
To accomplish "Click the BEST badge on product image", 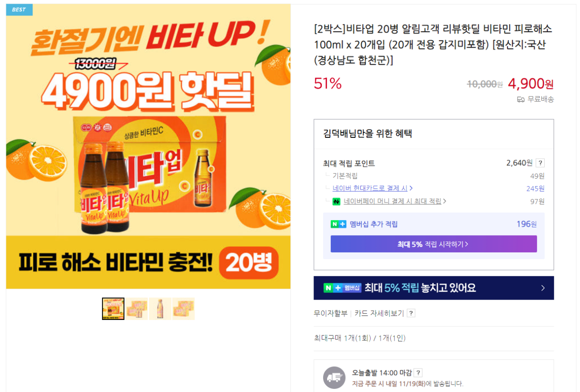I will point(19,10).
